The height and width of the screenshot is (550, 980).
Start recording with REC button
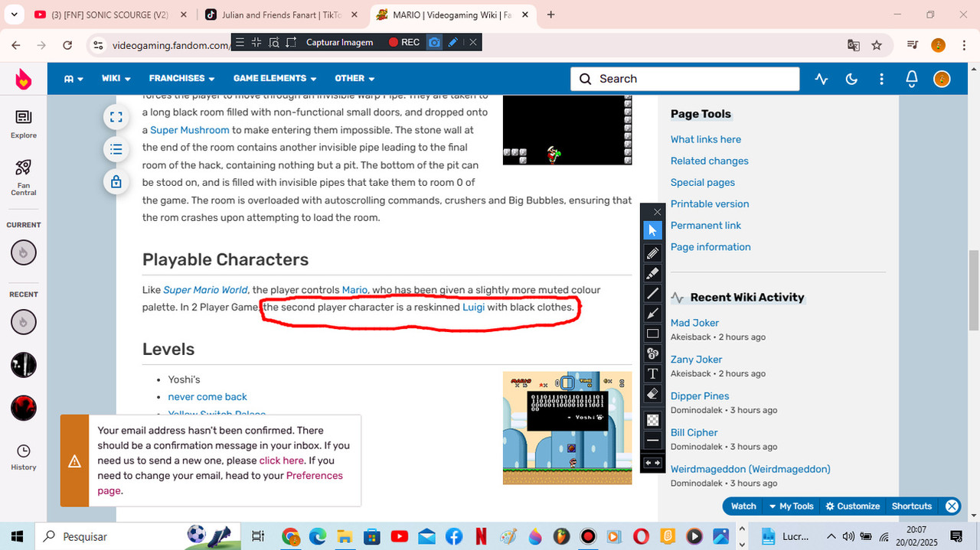coord(404,42)
